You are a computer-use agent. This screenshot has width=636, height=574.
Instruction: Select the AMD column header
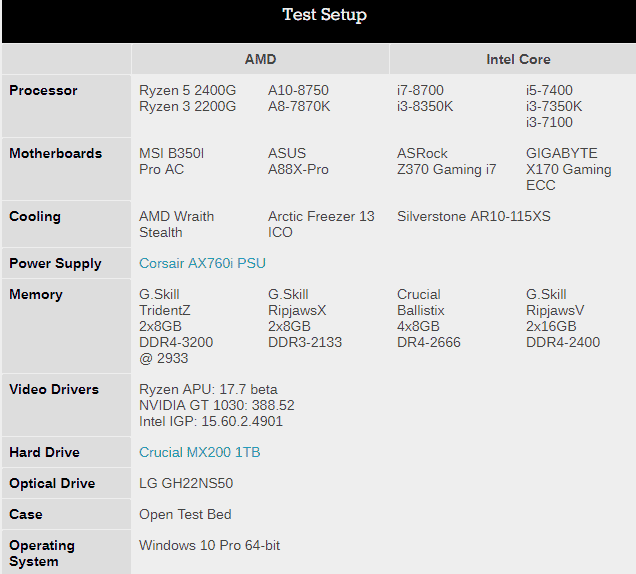[x=260, y=59]
